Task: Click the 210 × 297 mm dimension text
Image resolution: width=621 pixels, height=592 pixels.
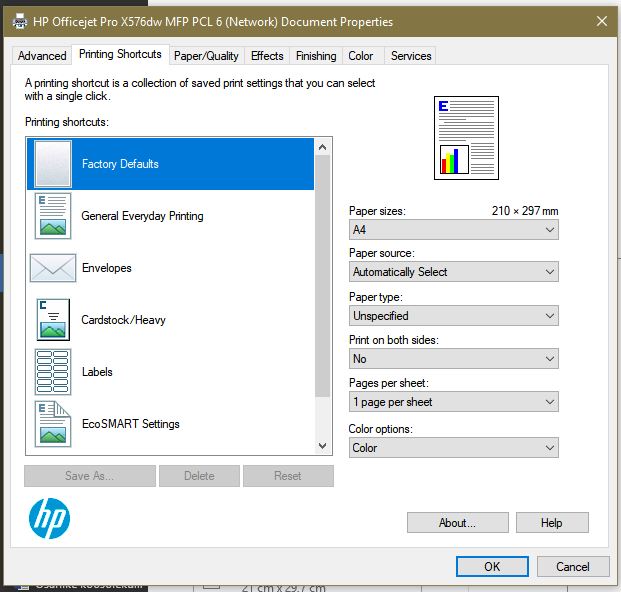Action: (x=525, y=211)
